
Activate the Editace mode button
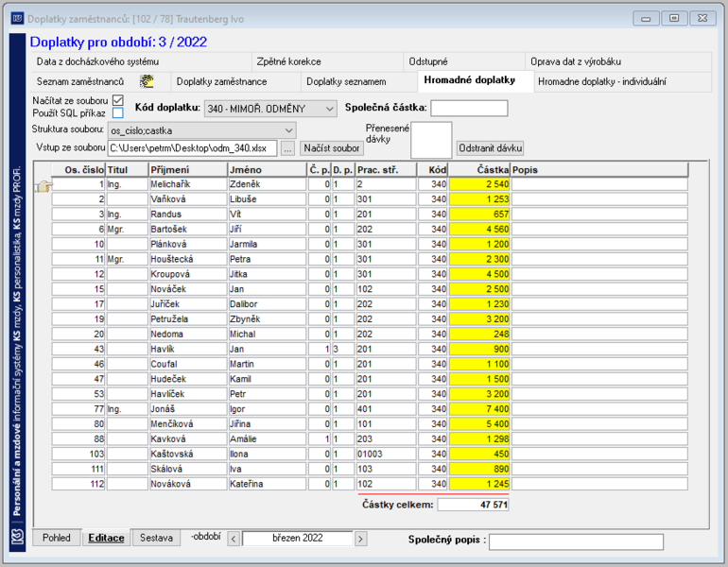(106, 538)
